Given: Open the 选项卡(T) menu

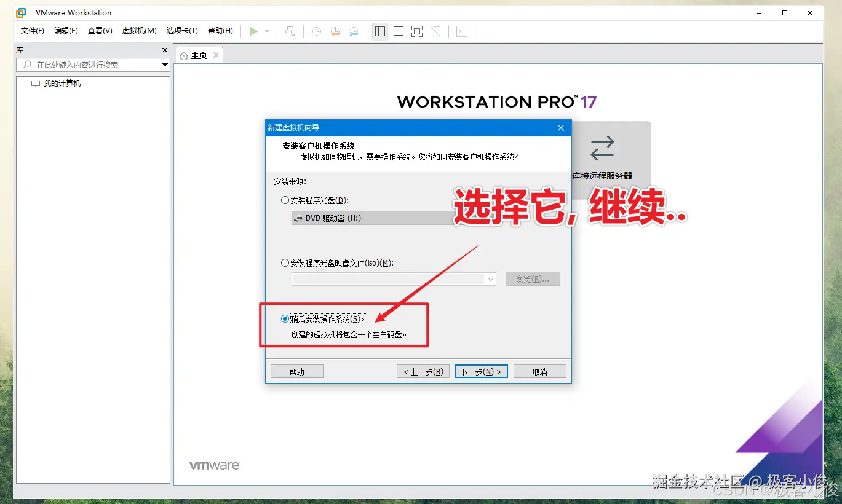Looking at the screenshot, I should pos(182,31).
